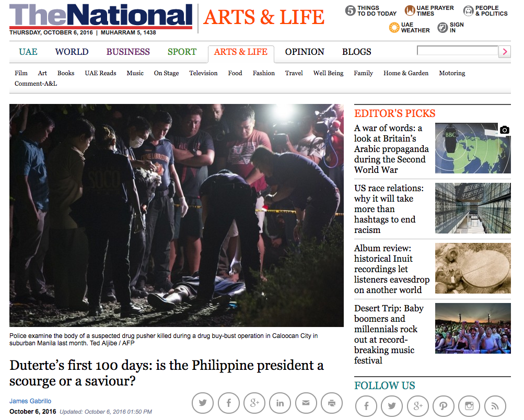This screenshot has width=524, height=420.
Task: Click into the search text field
Action: point(458,51)
